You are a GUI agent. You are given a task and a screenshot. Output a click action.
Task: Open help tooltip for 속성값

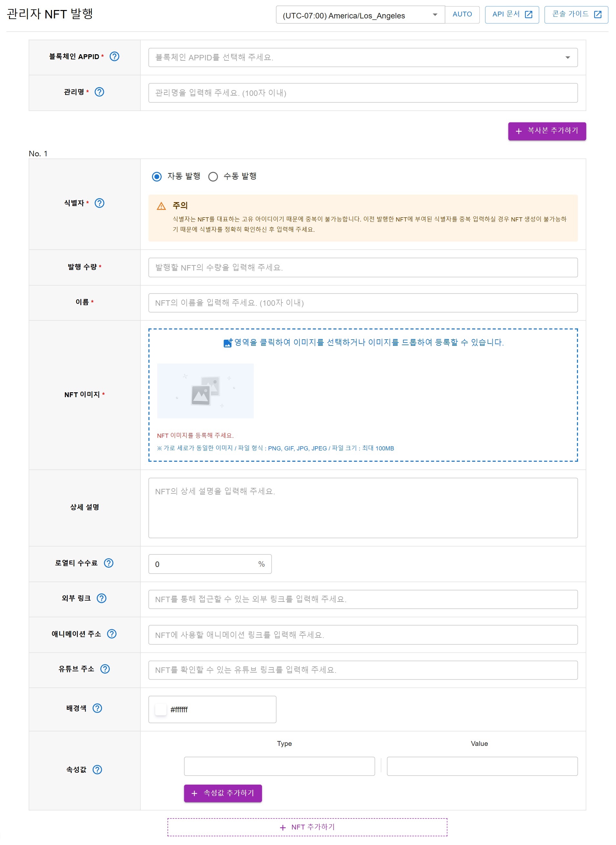[x=97, y=770]
